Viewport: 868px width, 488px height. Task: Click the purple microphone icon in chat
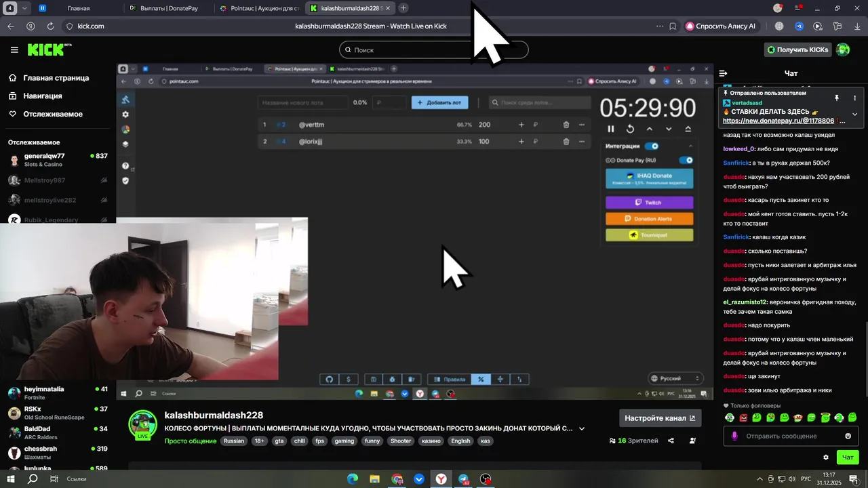pos(734,436)
